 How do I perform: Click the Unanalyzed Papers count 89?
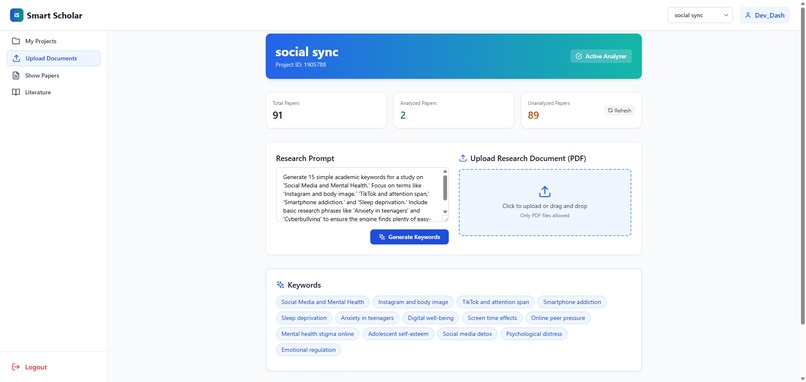click(x=533, y=115)
